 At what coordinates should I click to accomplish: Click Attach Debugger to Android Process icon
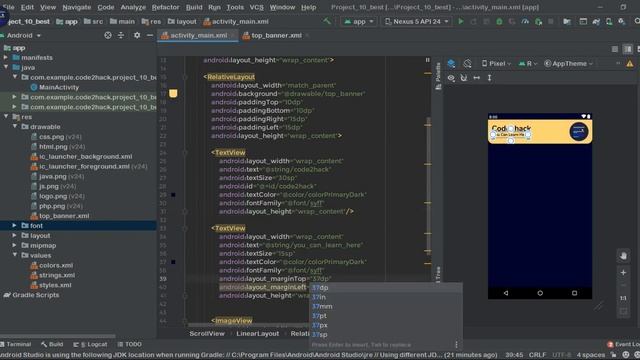tap(538, 21)
